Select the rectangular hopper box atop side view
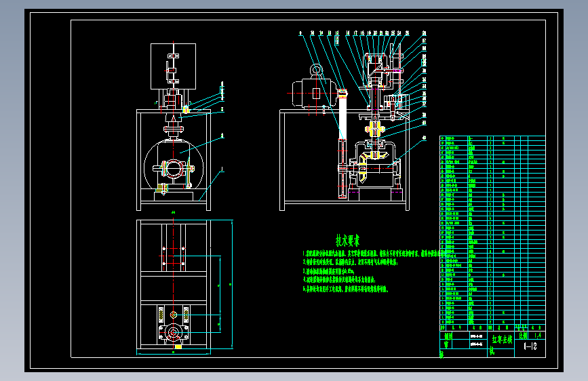This screenshot has height=381, width=588. [x=173, y=66]
